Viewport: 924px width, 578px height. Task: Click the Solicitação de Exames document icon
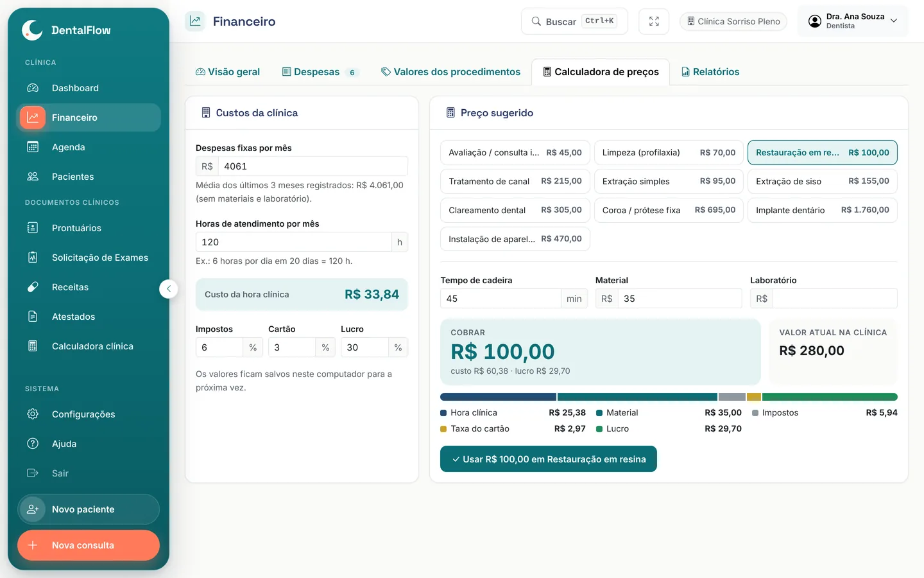point(33,258)
